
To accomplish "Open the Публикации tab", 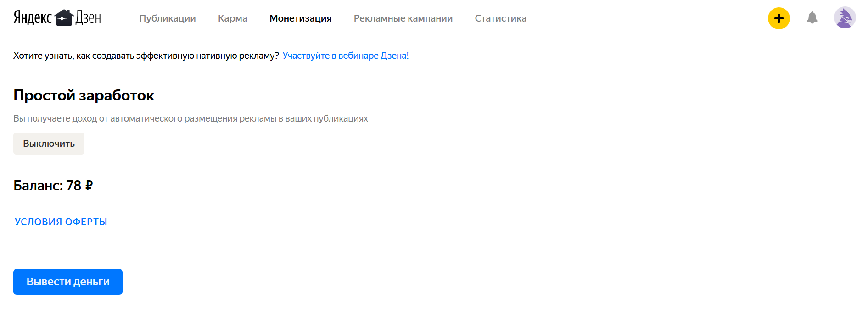I will pos(168,18).
